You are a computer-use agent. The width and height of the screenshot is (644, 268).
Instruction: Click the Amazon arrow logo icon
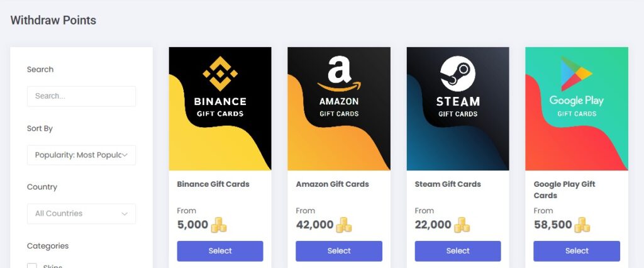339,74
